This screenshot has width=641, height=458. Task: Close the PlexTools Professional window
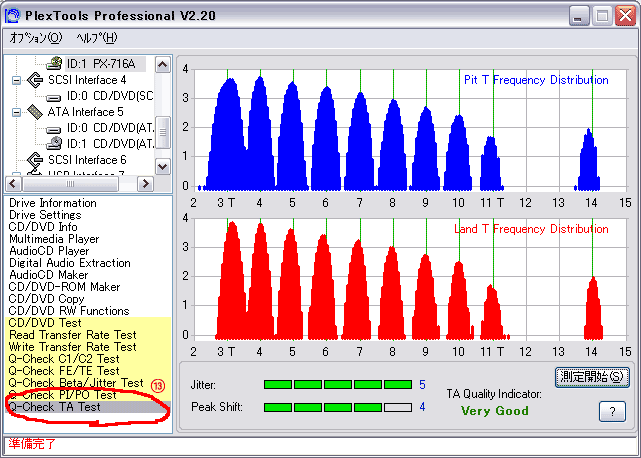pyautogui.click(x=625, y=16)
